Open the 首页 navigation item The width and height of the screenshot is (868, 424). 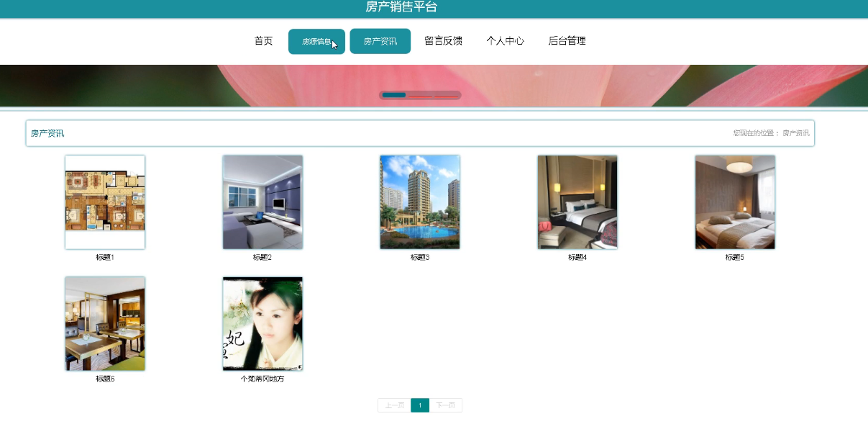click(264, 41)
